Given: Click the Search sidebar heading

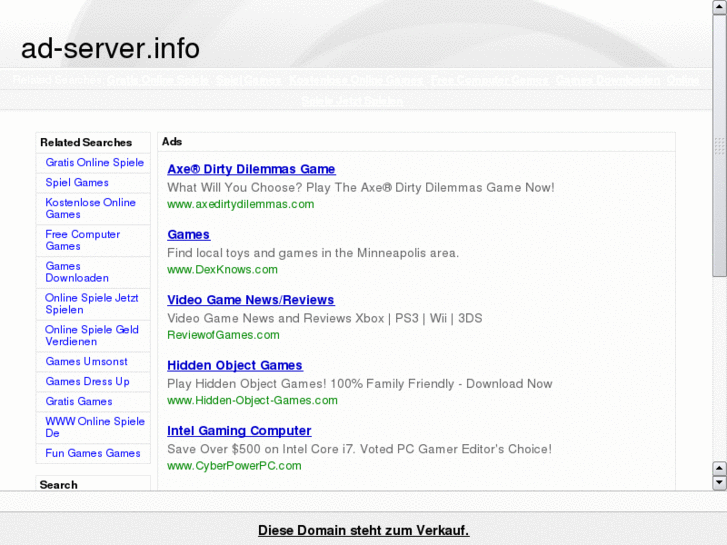Looking at the screenshot, I should pos(58,485).
